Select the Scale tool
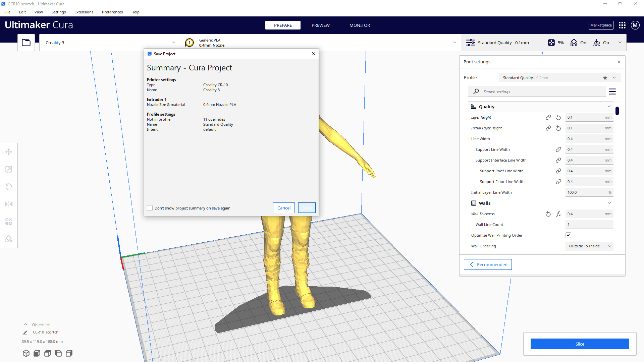 tap(9, 169)
